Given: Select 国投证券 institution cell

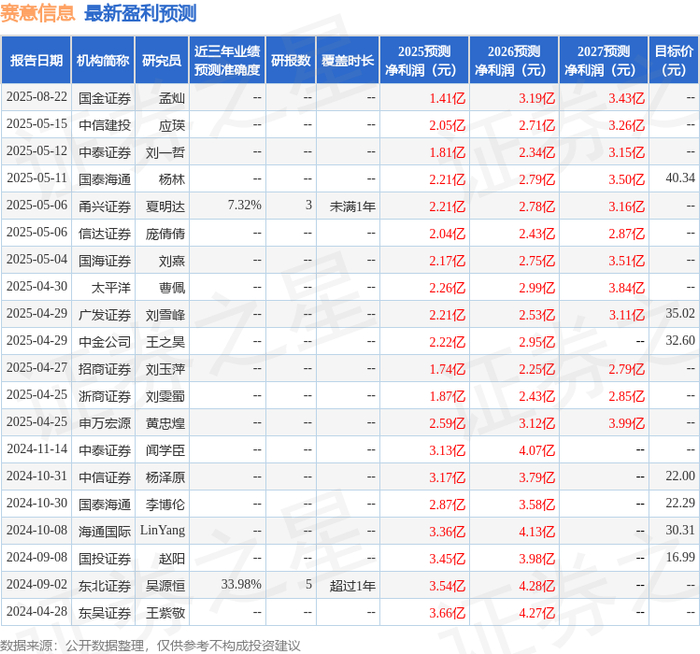Looking at the screenshot, I should tap(104, 558).
